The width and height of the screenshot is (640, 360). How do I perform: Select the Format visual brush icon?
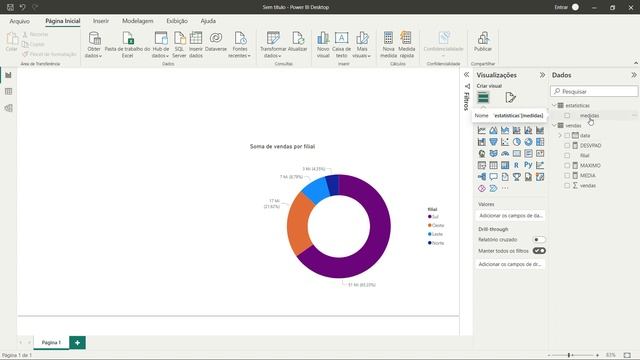[x=510, y=97]
